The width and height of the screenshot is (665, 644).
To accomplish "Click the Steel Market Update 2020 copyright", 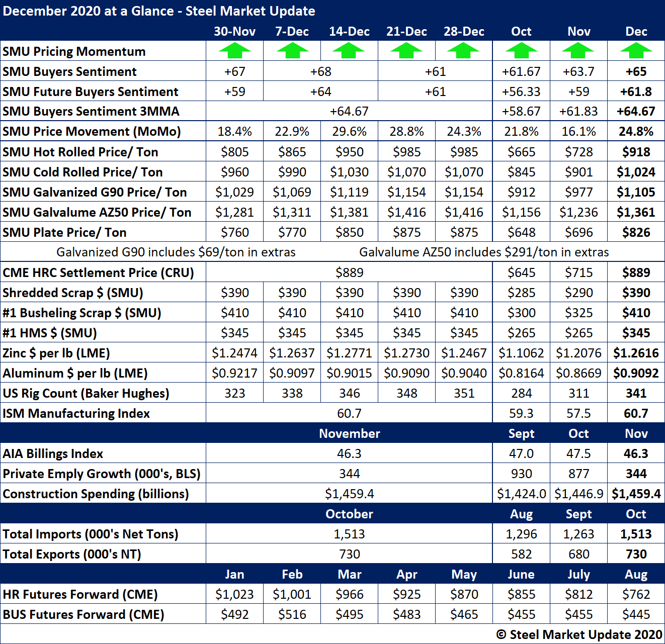I will click(579, 634).
